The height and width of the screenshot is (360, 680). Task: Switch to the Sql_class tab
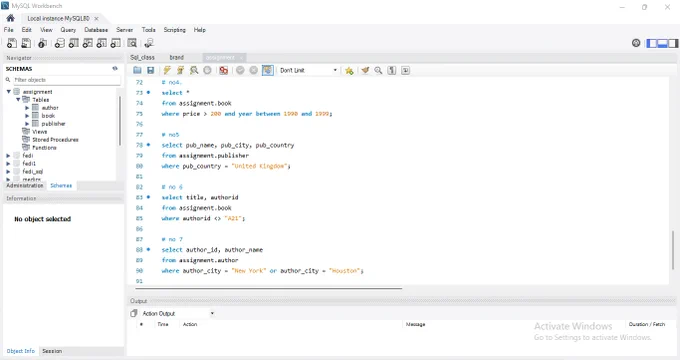click(142, 57)
